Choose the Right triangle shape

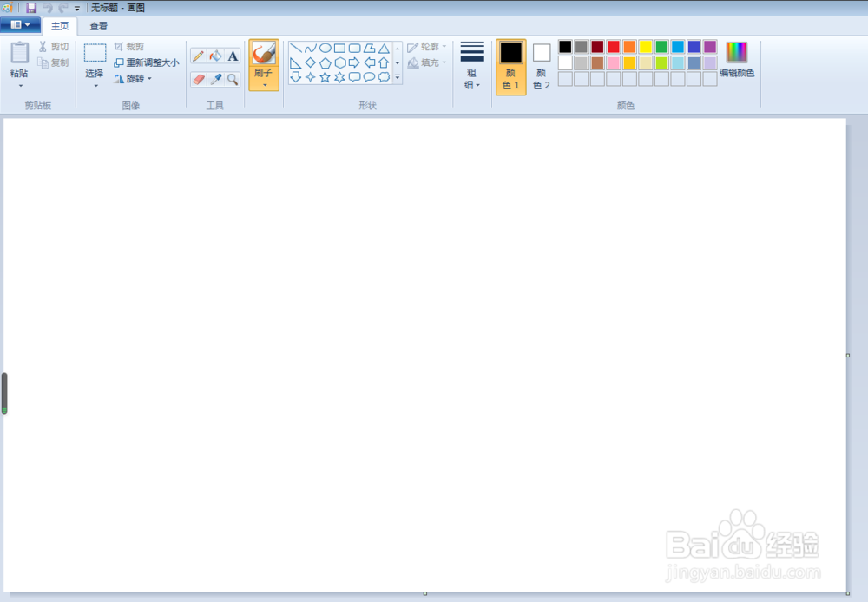coord(296,62)
